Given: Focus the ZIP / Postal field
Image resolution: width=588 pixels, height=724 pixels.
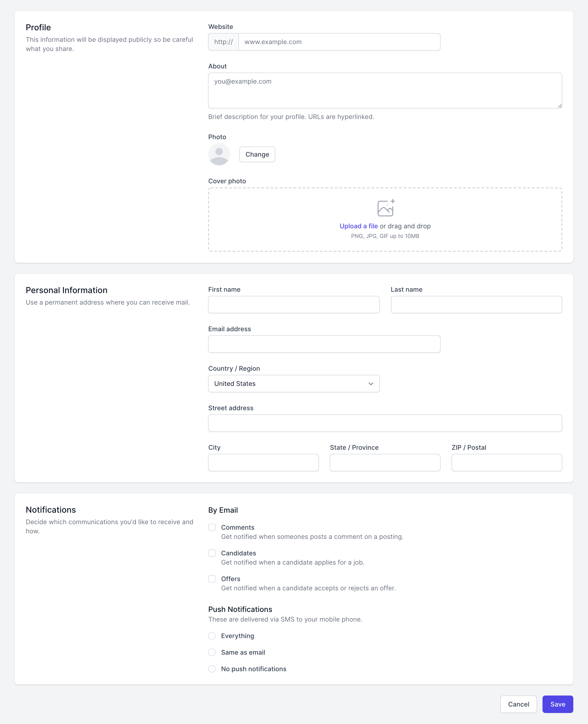Looking at the screenshot, I should click(x=506, y=463).
